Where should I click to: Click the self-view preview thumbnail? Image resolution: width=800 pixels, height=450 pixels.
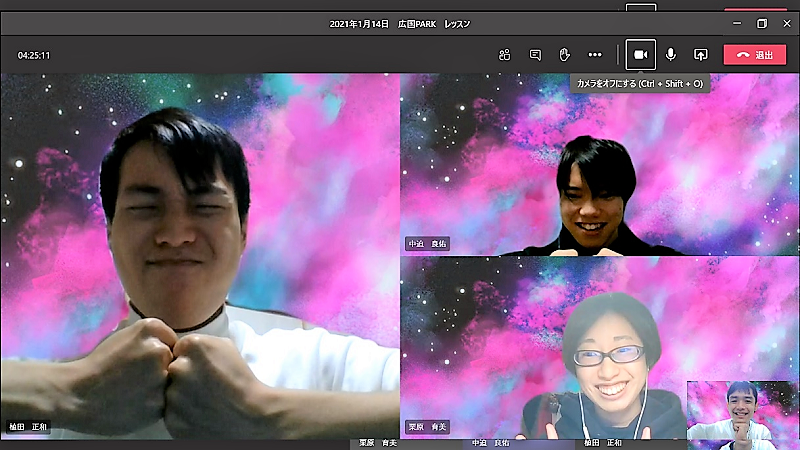point(742,410)
